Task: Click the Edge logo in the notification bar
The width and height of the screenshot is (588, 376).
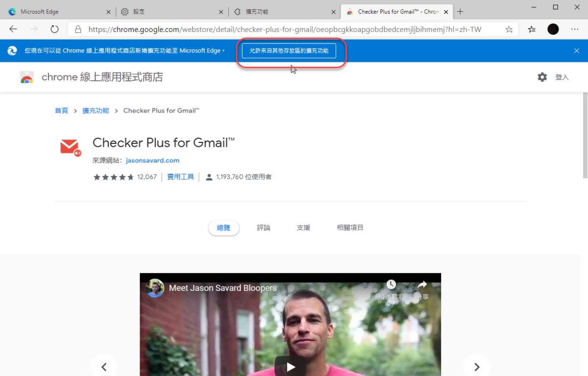Action: click(13, 50)
